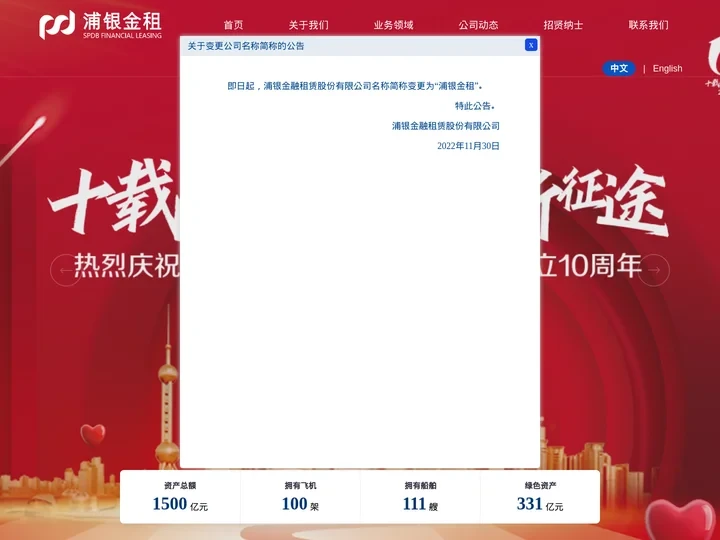Open the 联系我们 menu item
Screen dimensions: 720x540
[x=648, y=25]
